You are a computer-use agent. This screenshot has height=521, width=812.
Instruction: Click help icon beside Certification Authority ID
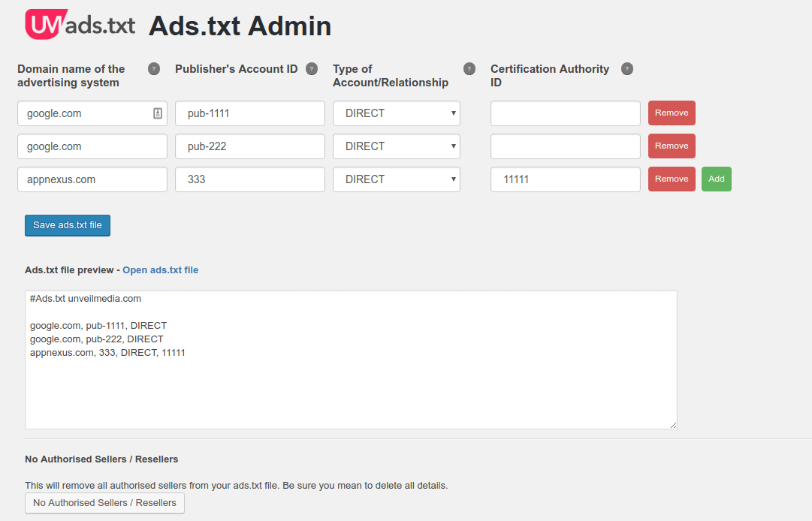click(627, 69)
